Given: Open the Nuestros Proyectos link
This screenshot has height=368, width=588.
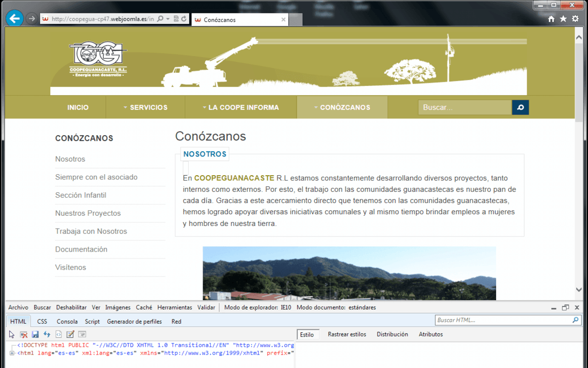Looking at the screenshot, I should (x=88, y=213).
